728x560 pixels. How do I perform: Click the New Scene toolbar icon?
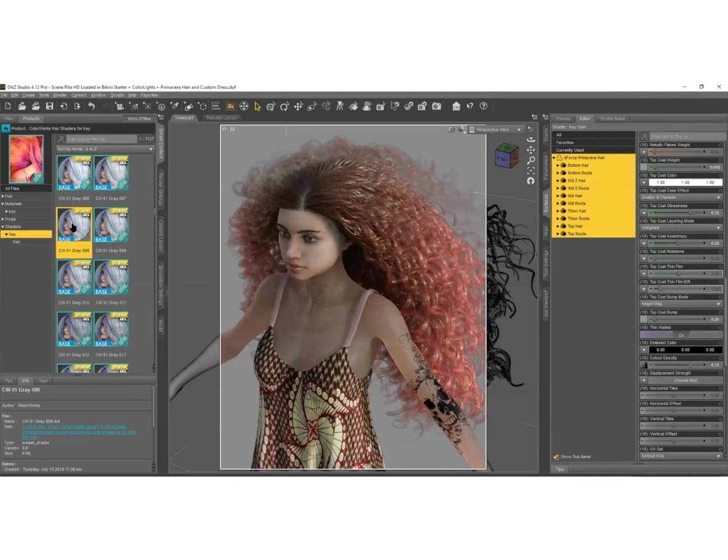(x=8, y=106)
